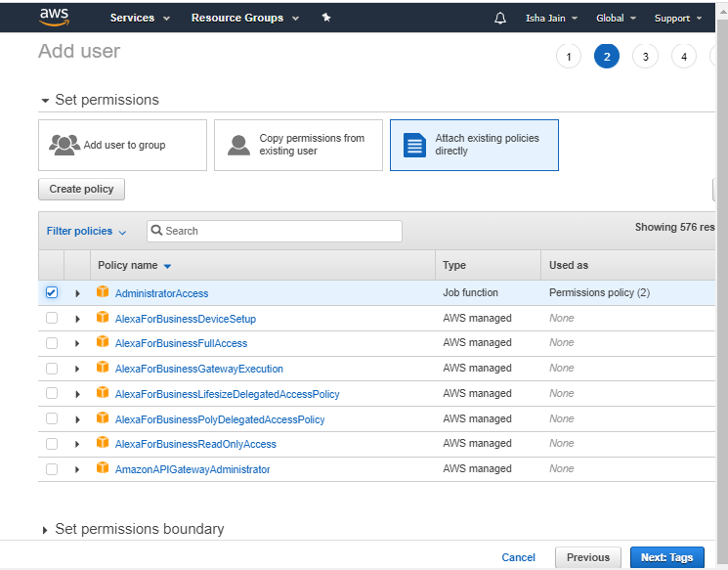Jump to wizard step 4
728x570 pixels.
tap(683, 57)
